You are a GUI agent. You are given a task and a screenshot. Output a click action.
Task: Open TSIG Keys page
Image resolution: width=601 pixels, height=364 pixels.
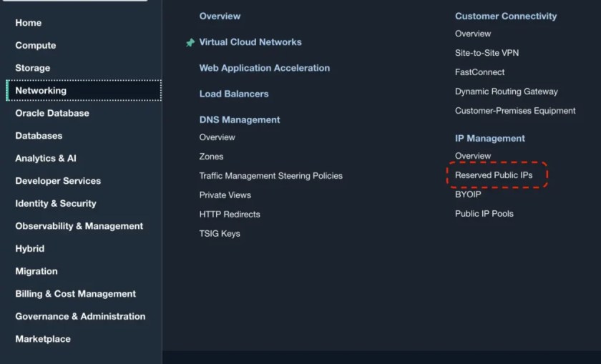coord(220,233)
